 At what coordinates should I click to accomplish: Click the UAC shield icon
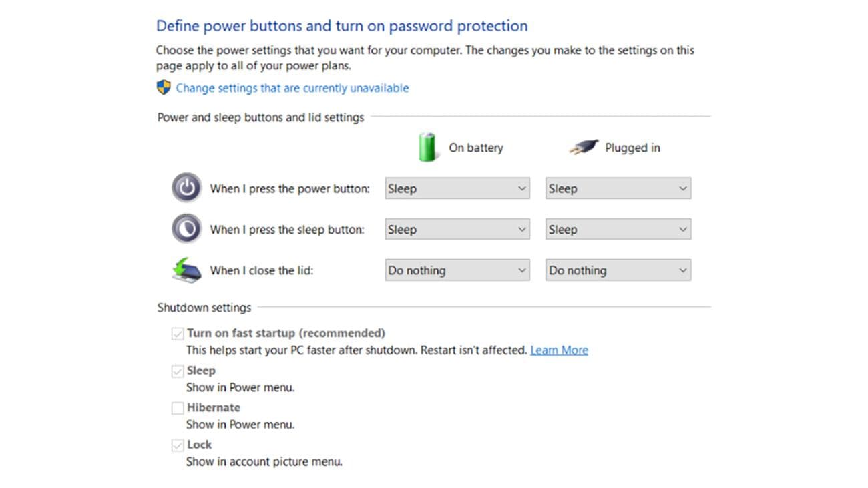[x=162, y=87]
